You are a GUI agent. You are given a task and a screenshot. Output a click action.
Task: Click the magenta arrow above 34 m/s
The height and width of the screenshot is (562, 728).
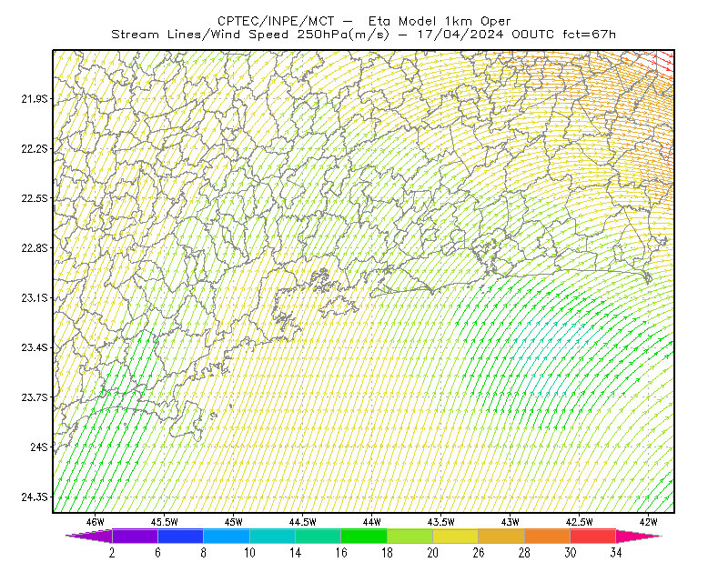(x=639, y=536)
